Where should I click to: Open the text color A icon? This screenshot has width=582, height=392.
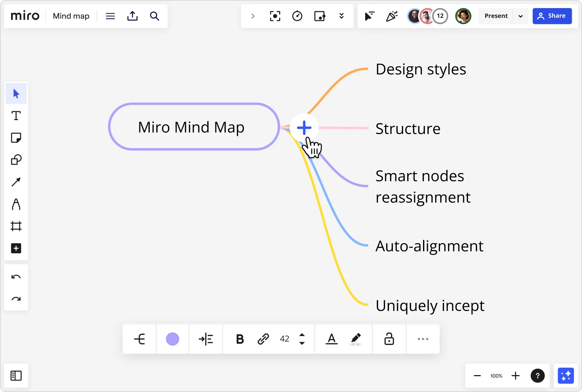point(332,339)
